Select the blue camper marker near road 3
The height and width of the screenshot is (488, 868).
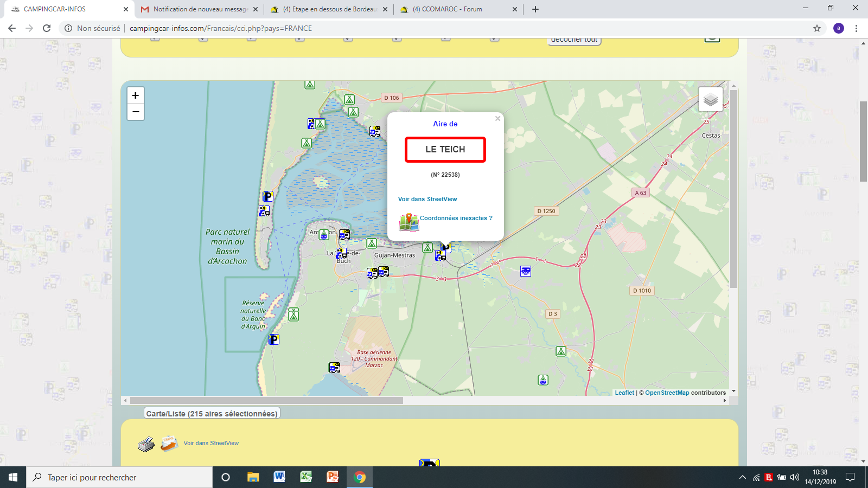pyautogui.click(x=526, y=271)
